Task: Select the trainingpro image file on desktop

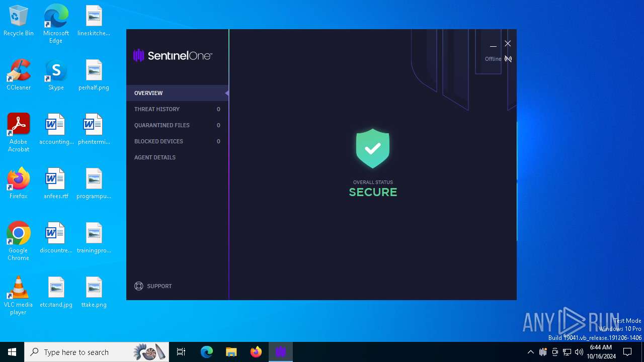Action: pos(94,238)
